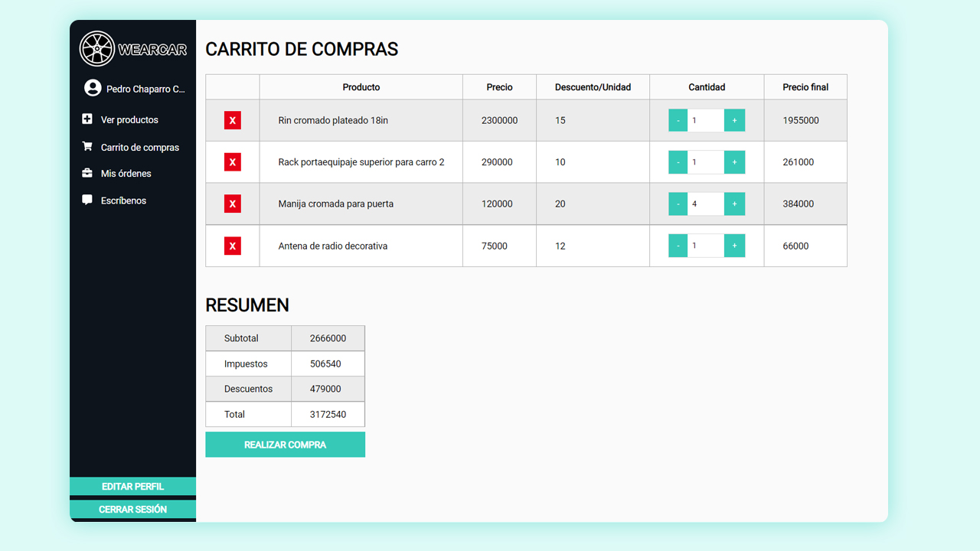The image size is (980, 551).
Task: Click quantity field for Rin cromado plateado
Action: pyautogui.click(x=706, y=120)
